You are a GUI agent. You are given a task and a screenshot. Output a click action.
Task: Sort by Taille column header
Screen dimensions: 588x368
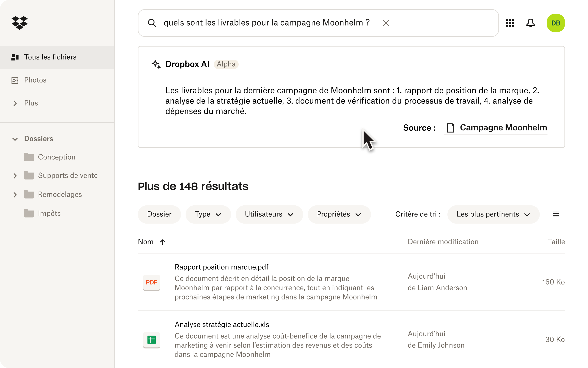pyautogui.click(x=556, y=242)
